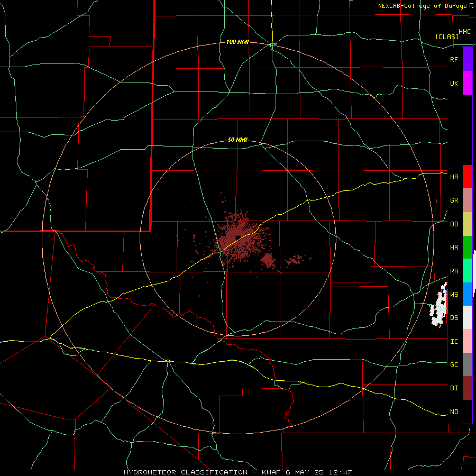This screenshot has height=476, width=476.
Task: Click the BI legend label
Action: pos(454,388)
